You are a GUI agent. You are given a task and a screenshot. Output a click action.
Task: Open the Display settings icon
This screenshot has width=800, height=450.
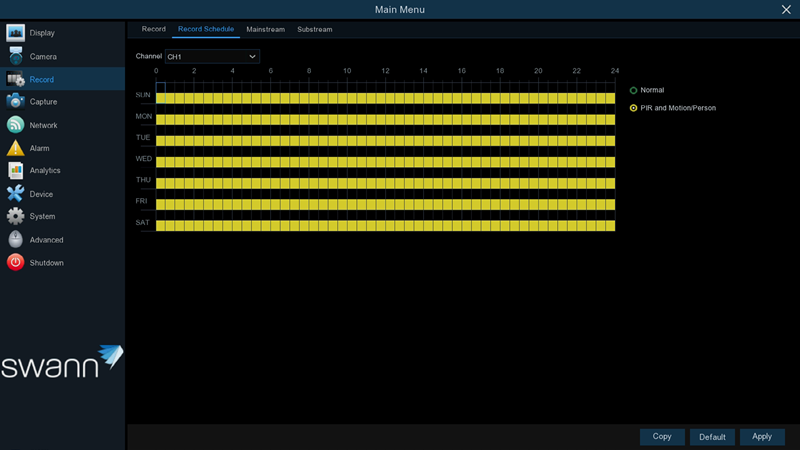(16, 33)
